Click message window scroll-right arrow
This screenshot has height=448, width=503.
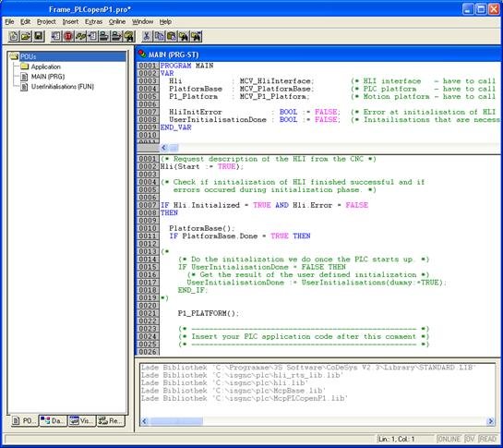(x=490, y=421)
